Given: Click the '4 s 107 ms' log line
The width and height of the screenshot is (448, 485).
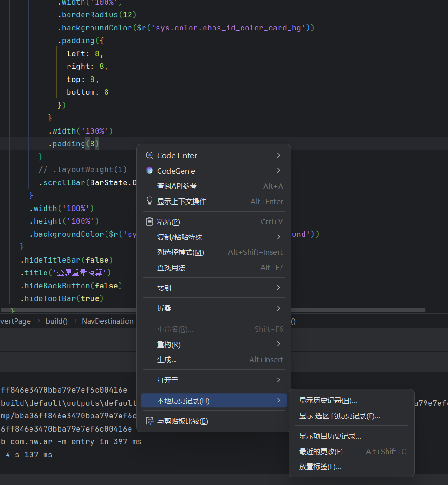Looking at the screenshot, I should 26,455.
